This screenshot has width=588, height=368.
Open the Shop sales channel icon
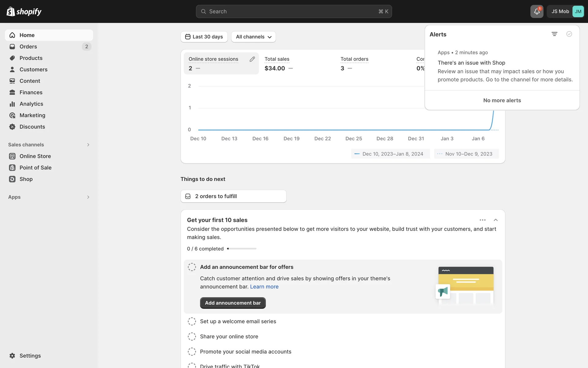[x=12, y=179]
